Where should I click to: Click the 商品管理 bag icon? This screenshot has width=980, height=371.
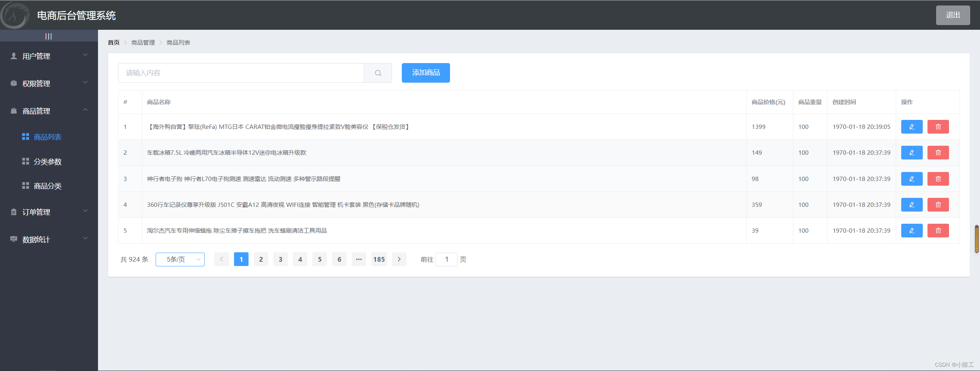pos(14,111)
